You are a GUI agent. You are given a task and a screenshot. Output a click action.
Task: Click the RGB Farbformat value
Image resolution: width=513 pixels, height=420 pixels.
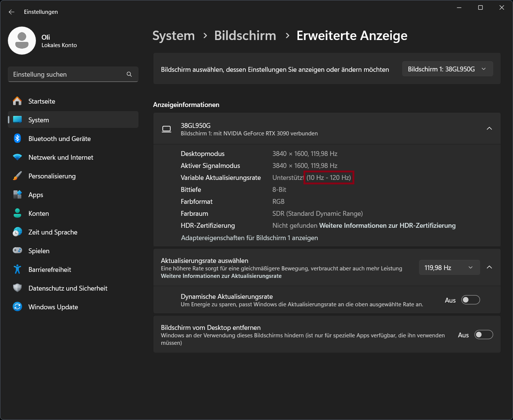[x=278, y=202]
